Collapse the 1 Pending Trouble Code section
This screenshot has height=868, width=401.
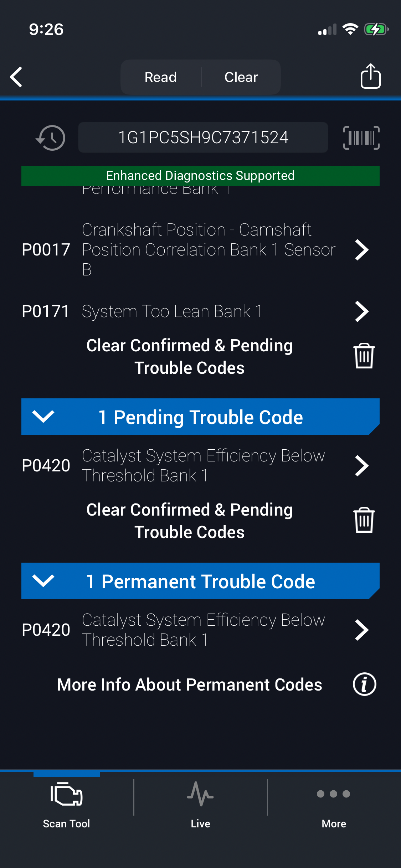(43, 417)
